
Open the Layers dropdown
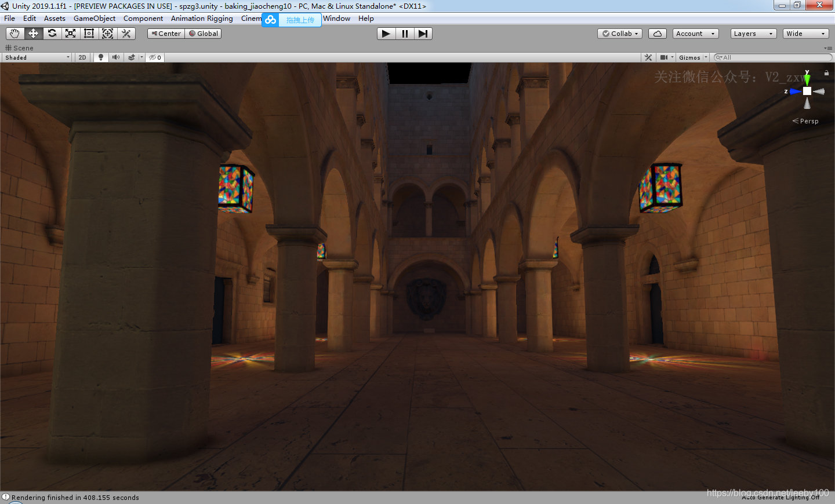pos(753,34)
